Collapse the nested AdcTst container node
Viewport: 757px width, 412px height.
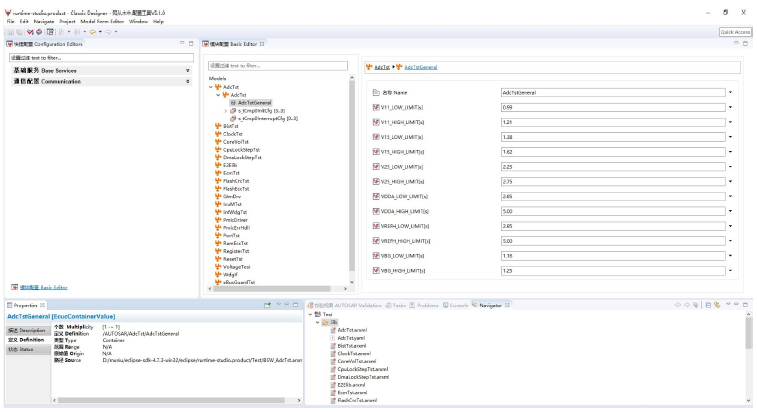tap(218, 95)
